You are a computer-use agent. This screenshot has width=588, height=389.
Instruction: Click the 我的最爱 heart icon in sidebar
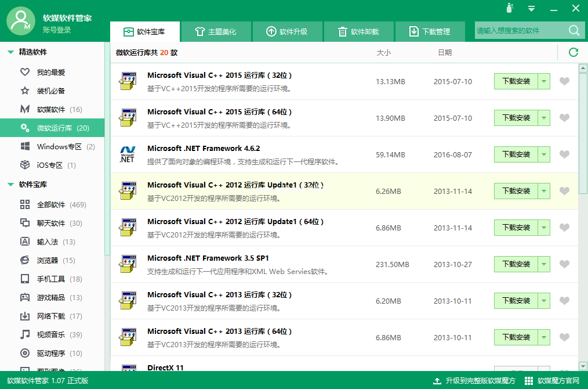[25, 72]
